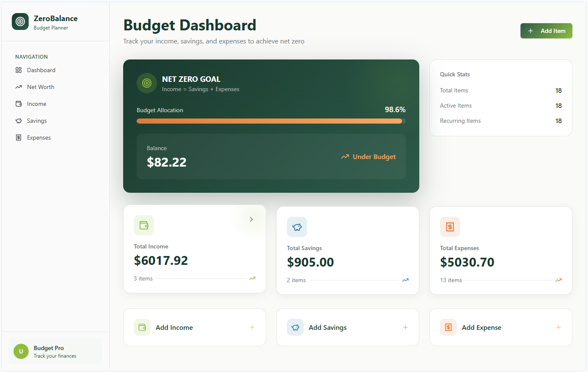This screenshot has height=372, width=588.
Task: Open the Total Savings card
Action: tap(348, 251)
